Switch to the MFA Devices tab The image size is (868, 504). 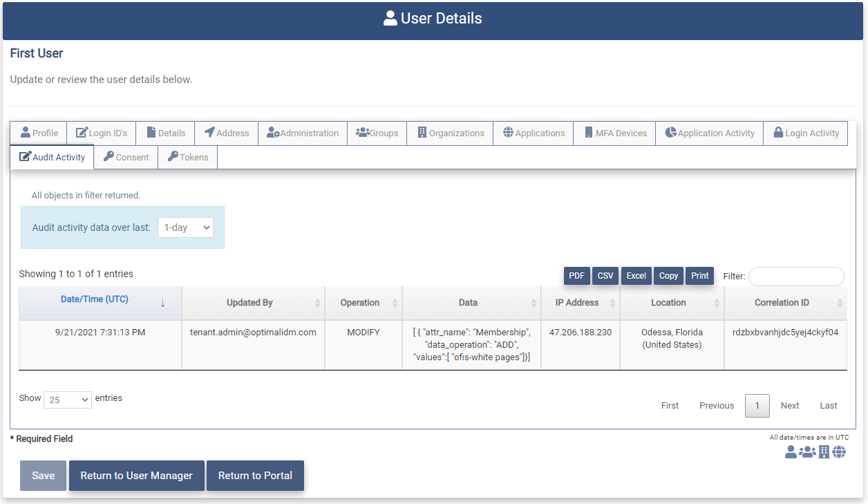[x=615, y=133]
